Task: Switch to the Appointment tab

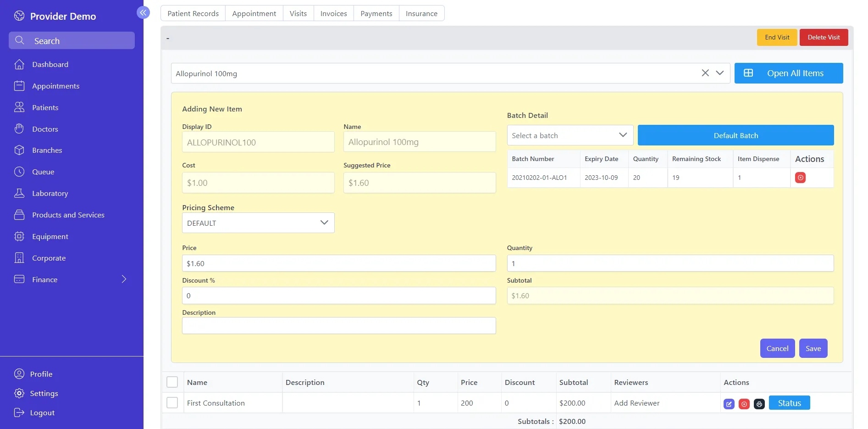Action: click(254, 13)
